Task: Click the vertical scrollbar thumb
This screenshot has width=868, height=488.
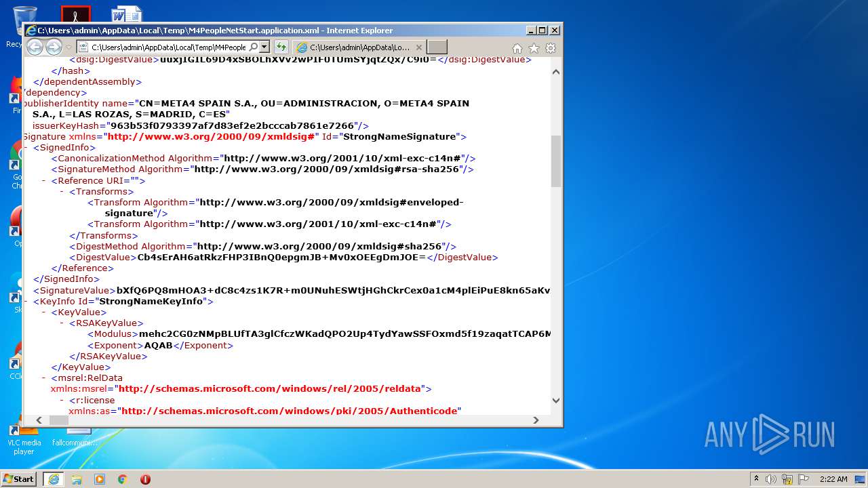Action: coord(556,161)
